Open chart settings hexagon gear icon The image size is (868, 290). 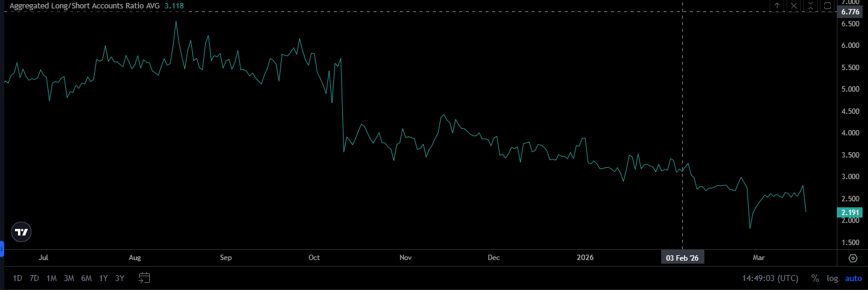click(853, 258)
